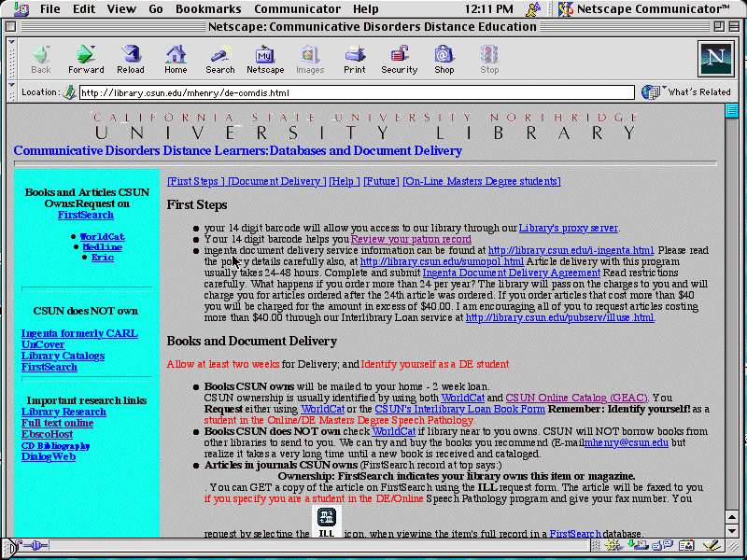The image size is (747, 560).
Task: Click the mhenry@csun.edu email link
Action: (x=627, y=442)
